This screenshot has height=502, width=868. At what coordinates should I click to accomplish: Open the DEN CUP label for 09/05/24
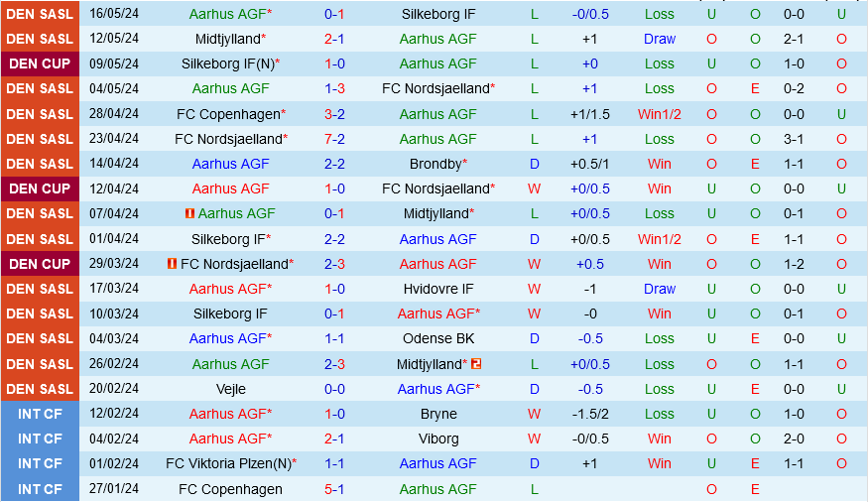[40, 63]
